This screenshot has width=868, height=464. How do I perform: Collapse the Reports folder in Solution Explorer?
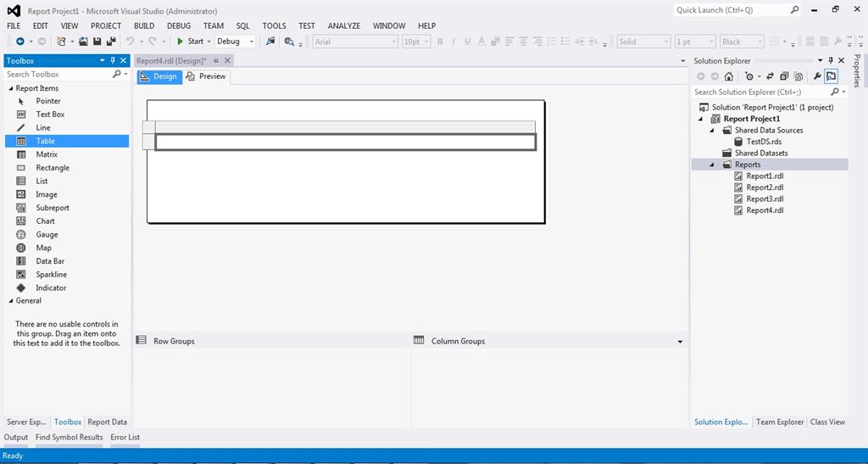coord(714,165)
